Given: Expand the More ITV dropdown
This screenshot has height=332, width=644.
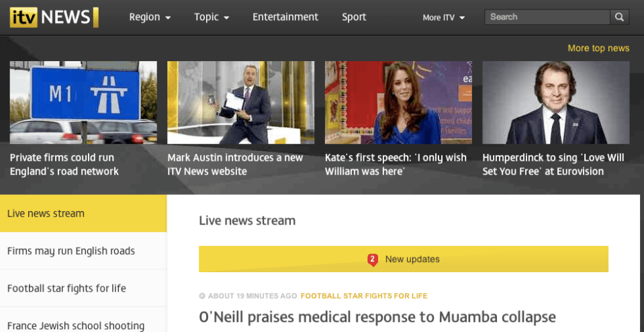Looking at the screenshot, I should (443, 18).
